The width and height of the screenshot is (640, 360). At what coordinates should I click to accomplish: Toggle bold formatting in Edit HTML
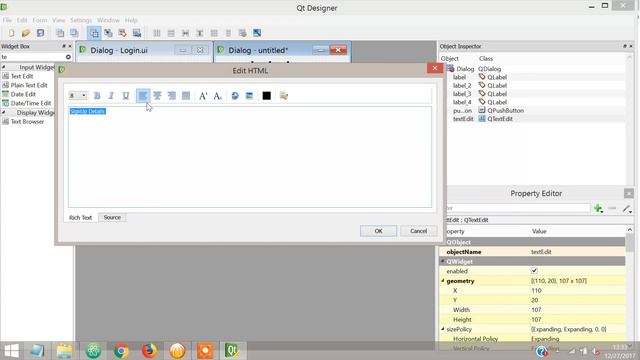click(97, 96)
